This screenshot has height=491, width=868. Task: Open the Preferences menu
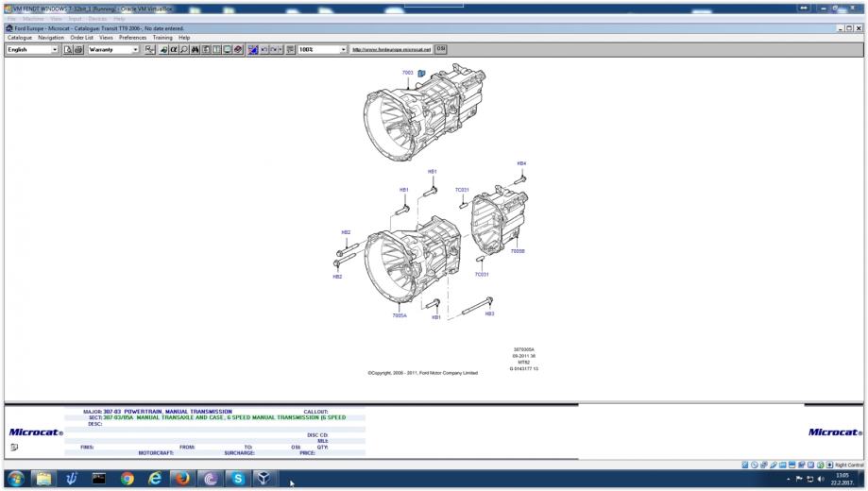pyautogui.click(x=132, y=38)
